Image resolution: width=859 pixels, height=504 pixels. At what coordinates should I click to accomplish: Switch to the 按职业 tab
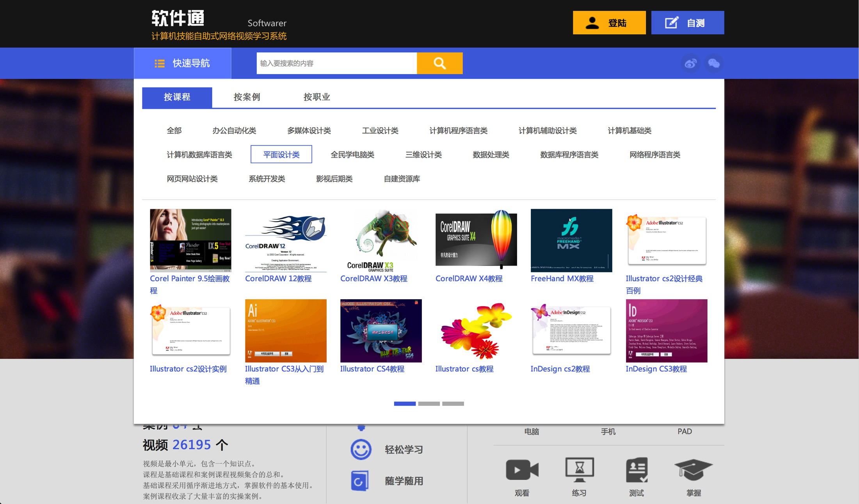(x=317, y=97)
